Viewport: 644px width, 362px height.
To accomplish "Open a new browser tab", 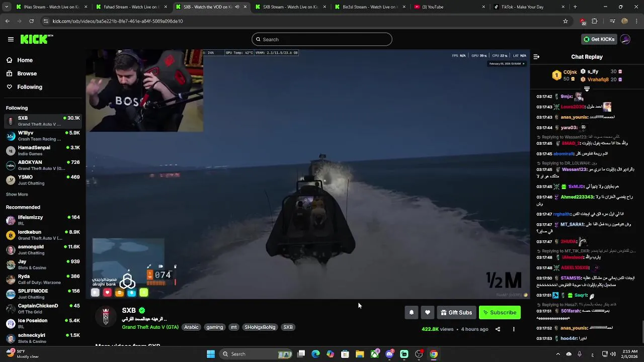I will click(575, 7).
